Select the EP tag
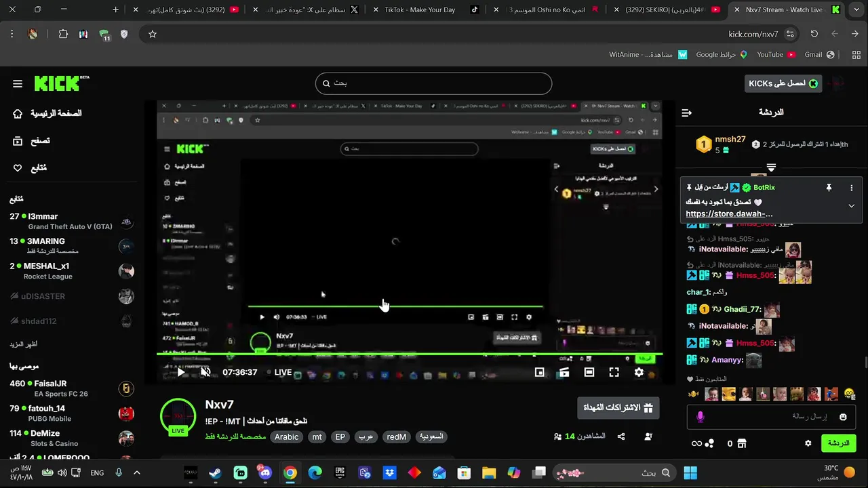 click(340, 437)
